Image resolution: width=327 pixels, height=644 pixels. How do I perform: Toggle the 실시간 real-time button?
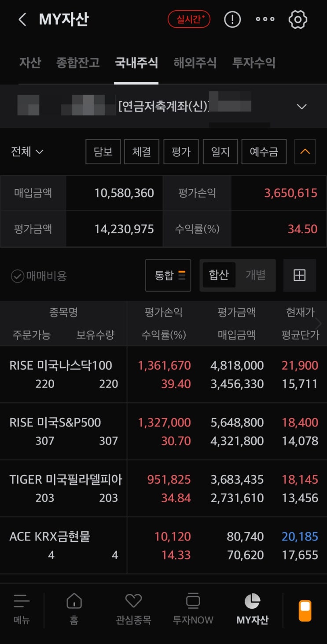coord(189,19)
